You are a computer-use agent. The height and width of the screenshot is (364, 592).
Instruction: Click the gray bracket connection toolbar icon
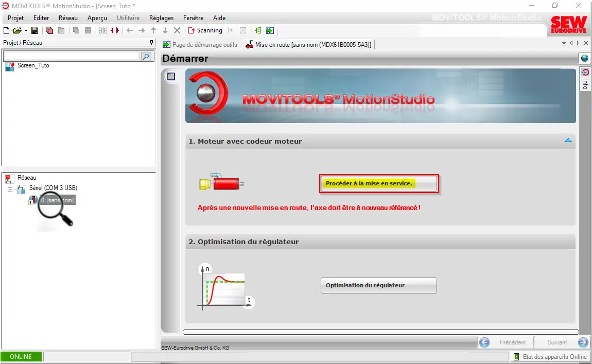tap(102, 30)
